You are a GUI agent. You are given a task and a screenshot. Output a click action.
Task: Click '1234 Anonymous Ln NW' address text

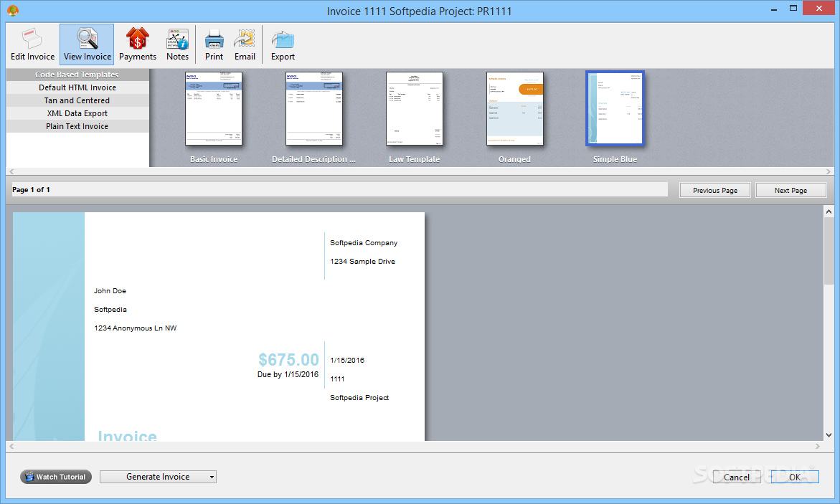[136, 328]
